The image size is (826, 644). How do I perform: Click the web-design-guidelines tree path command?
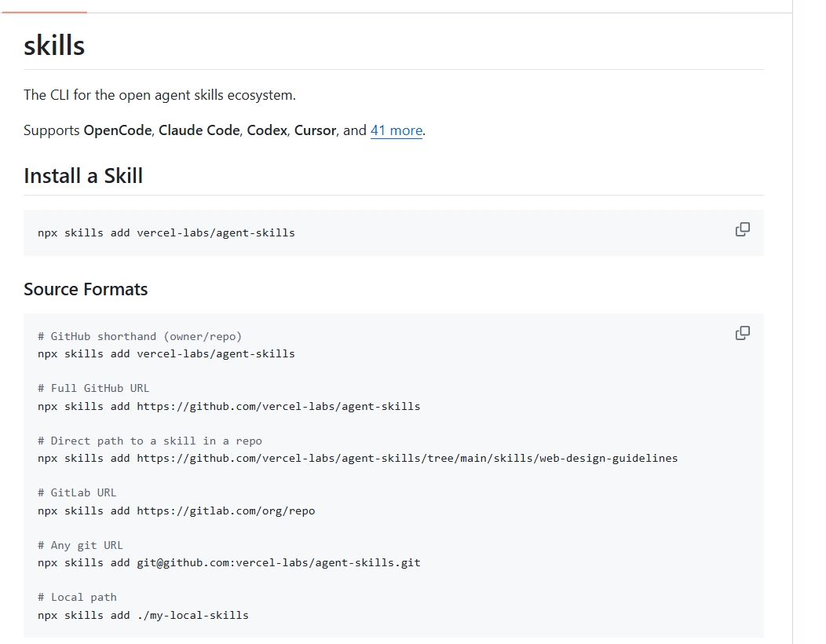coord(357,458)
